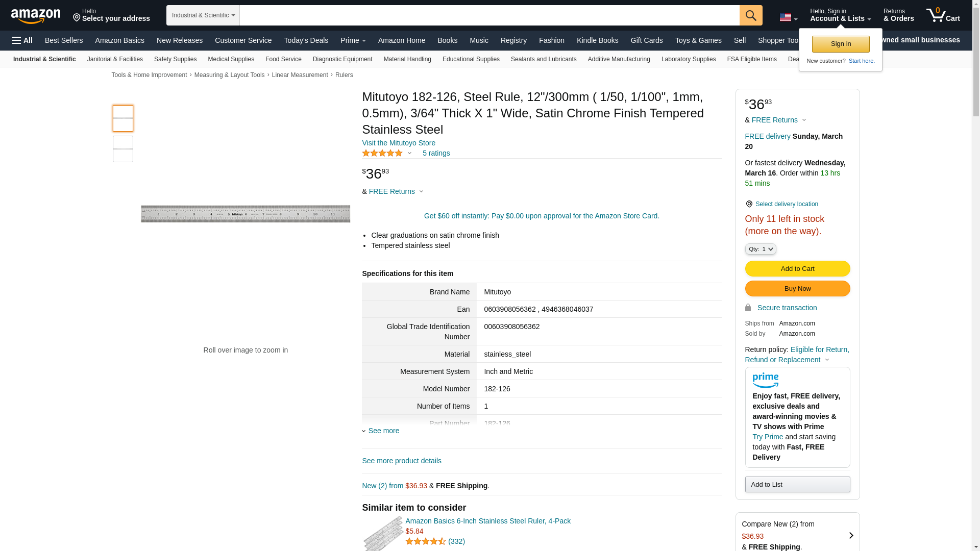Open the Industrial & Scientific search category dropdown
Image resolution: width=980 pixels, height=551 pixels.
pos(203,15)
